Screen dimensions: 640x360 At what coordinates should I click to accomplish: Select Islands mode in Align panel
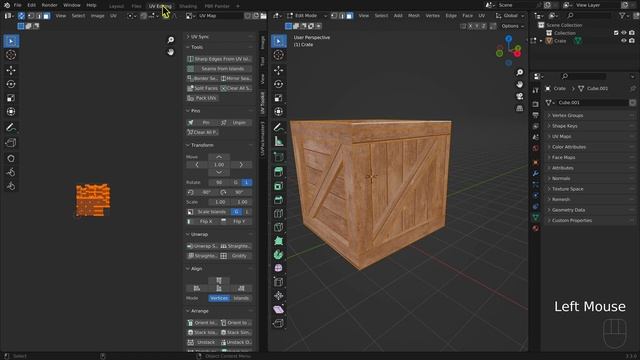tap(241, 298)
